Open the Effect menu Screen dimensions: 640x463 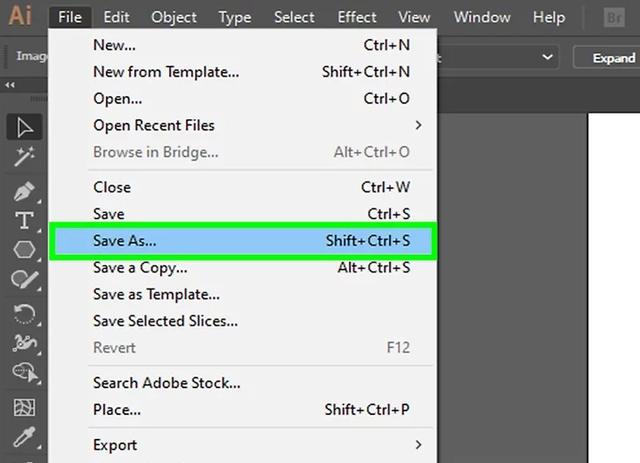click(357, 17)
